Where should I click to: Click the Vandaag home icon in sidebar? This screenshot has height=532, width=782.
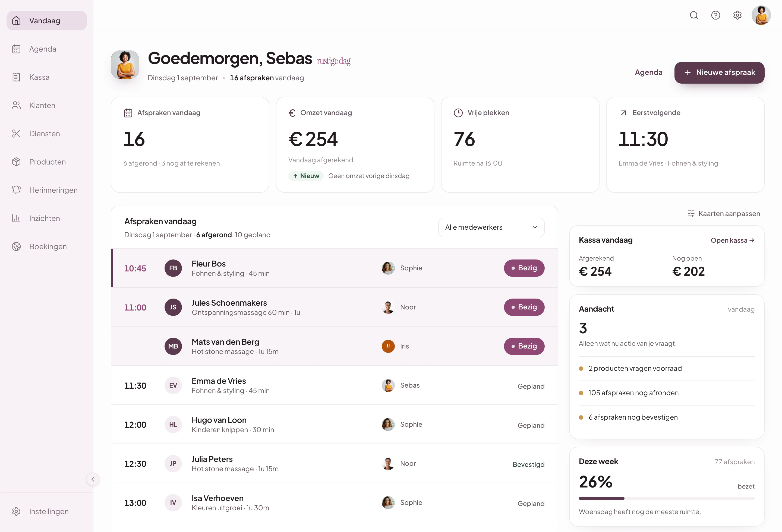tap(16, 21)
